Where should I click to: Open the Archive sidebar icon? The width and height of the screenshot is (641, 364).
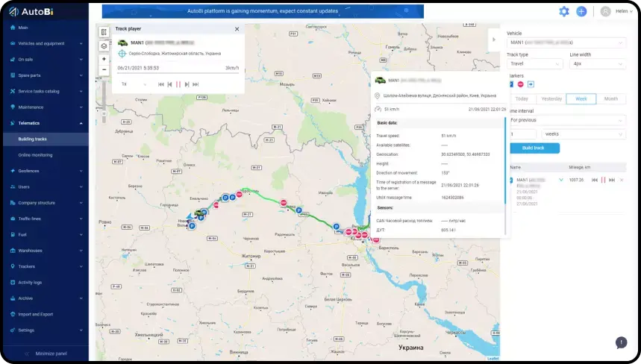point(12,298)
